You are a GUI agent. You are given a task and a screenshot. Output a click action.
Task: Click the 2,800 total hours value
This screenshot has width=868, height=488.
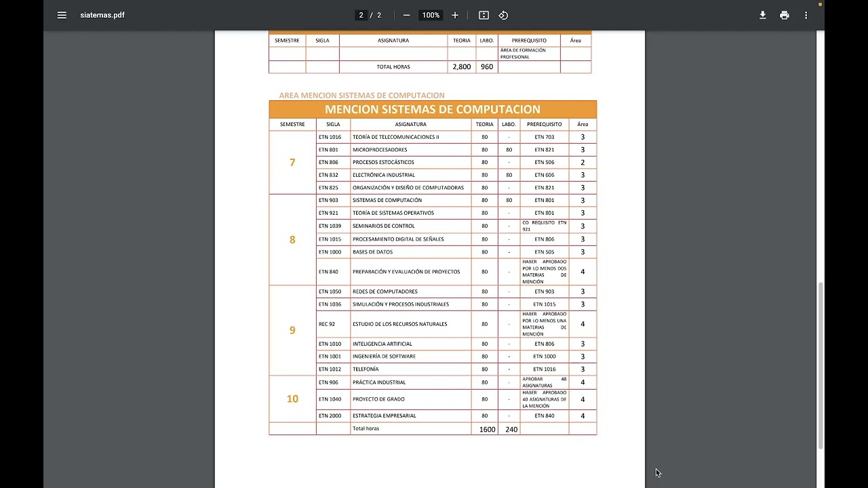(462, 67)
